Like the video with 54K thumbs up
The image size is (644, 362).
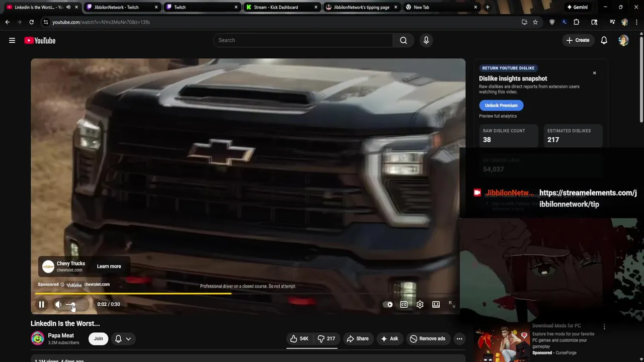pos(299,338)
